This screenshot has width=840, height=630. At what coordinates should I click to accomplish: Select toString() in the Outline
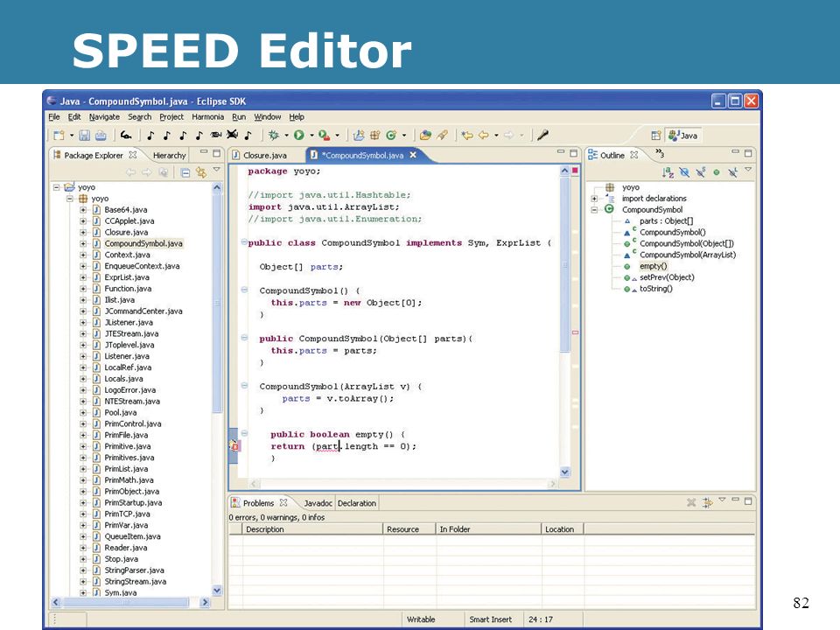pos(655,289)
